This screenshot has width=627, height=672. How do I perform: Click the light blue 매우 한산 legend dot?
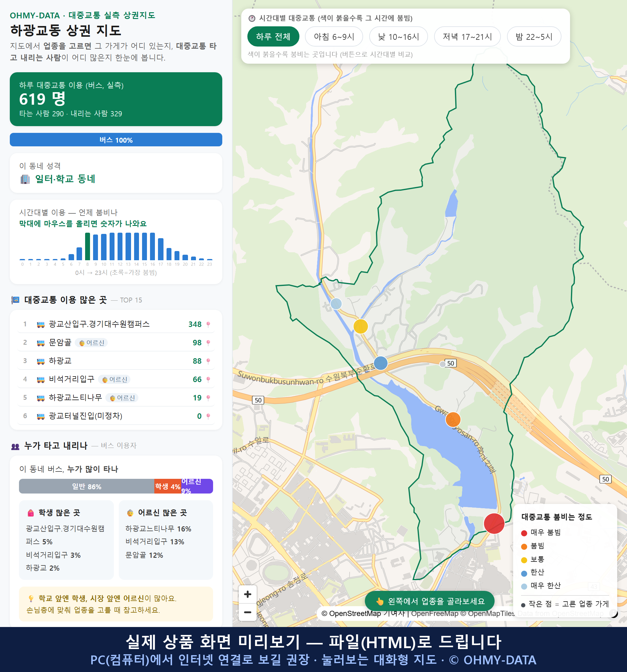click(x=524, y=587)
